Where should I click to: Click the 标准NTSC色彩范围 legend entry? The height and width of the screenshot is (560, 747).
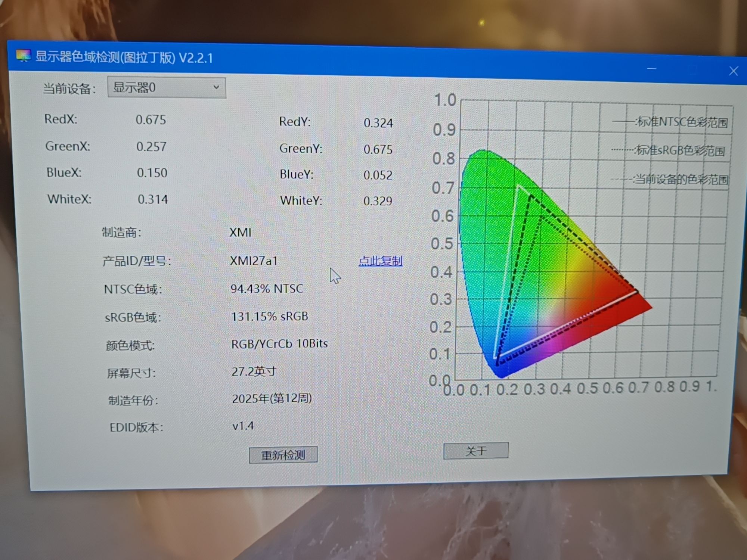coord(682,122)
